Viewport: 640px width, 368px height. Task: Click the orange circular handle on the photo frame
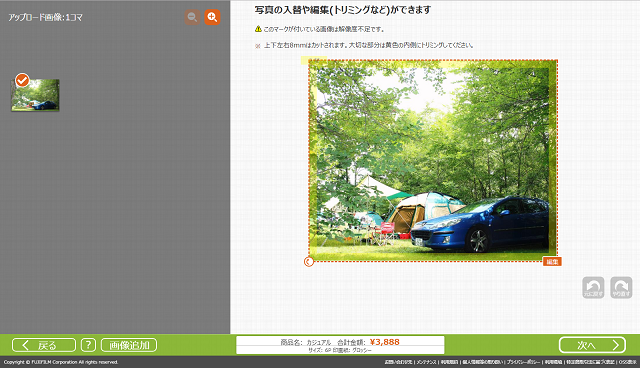(x=309, y=262)
